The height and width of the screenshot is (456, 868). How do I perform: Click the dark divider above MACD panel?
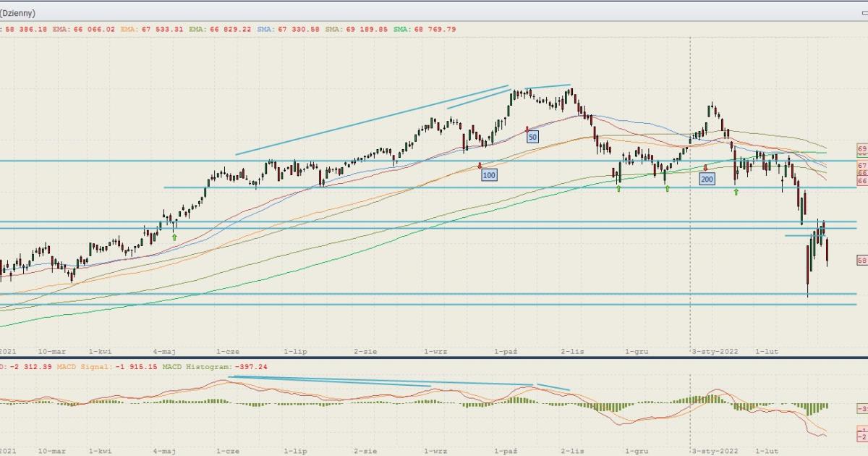point(434,358)
